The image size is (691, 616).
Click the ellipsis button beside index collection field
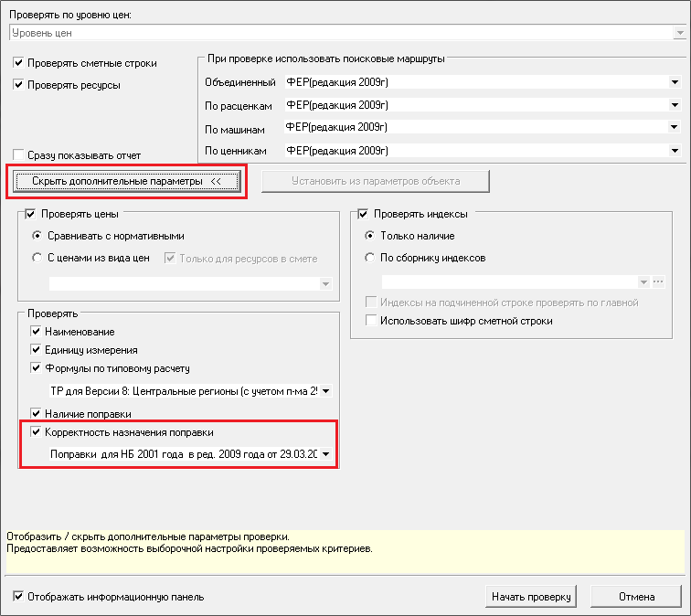pyautogui.click(x=657, y=281)
